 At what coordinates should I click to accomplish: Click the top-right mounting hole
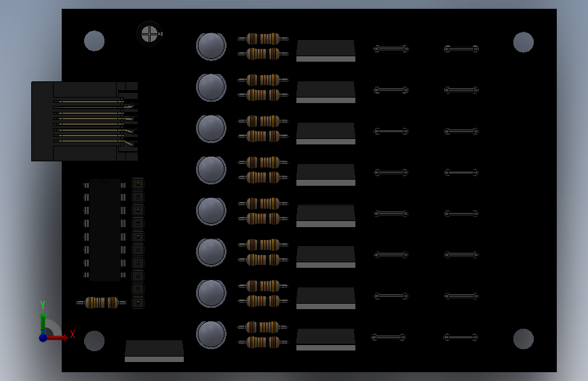(523, 42)
